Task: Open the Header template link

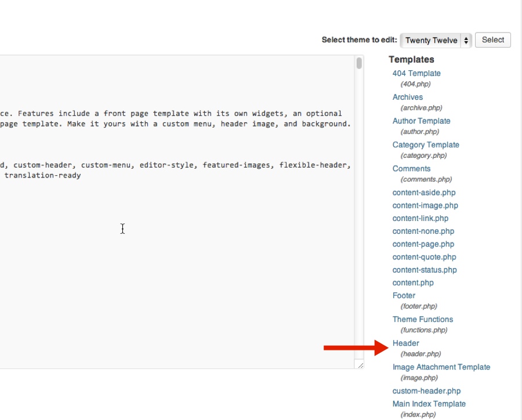Action: click(x=405, y=343)
